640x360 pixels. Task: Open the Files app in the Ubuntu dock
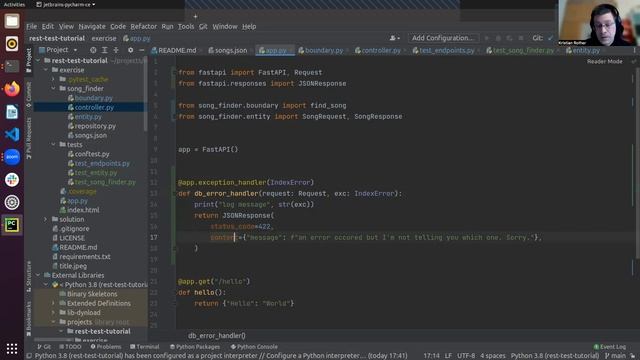point(12,21)
